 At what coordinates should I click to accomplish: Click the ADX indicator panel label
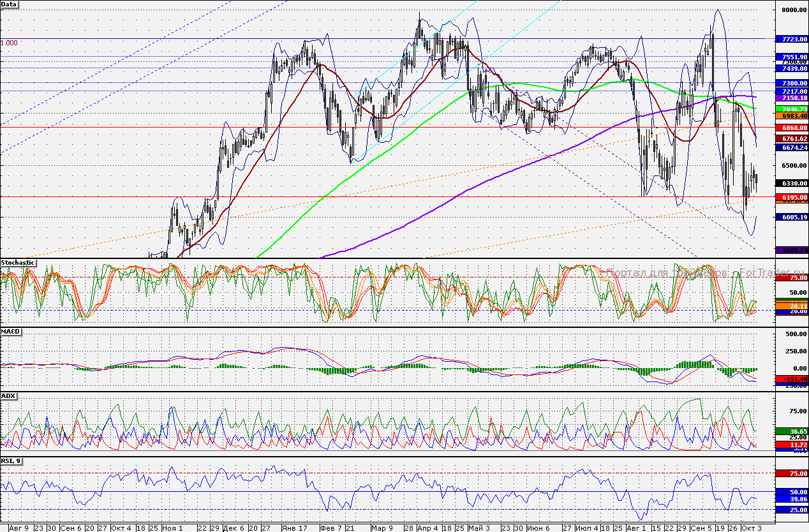pyautogui.click(x=8, y=395)
